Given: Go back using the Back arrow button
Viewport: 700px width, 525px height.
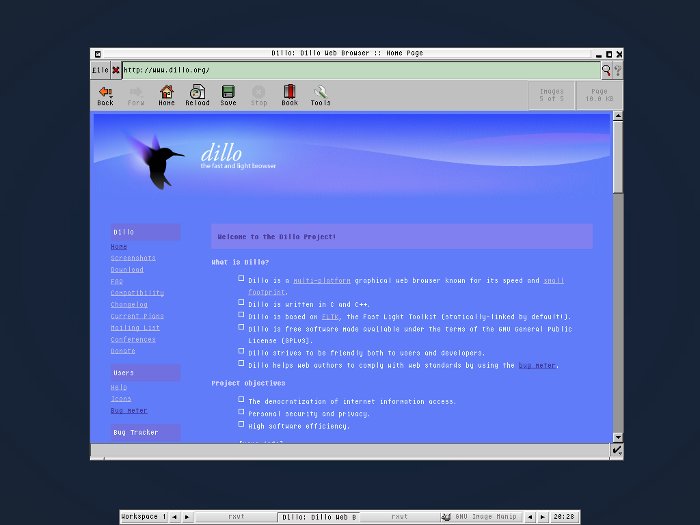Looking at the screenshot, I should click(x=105, y=96).
